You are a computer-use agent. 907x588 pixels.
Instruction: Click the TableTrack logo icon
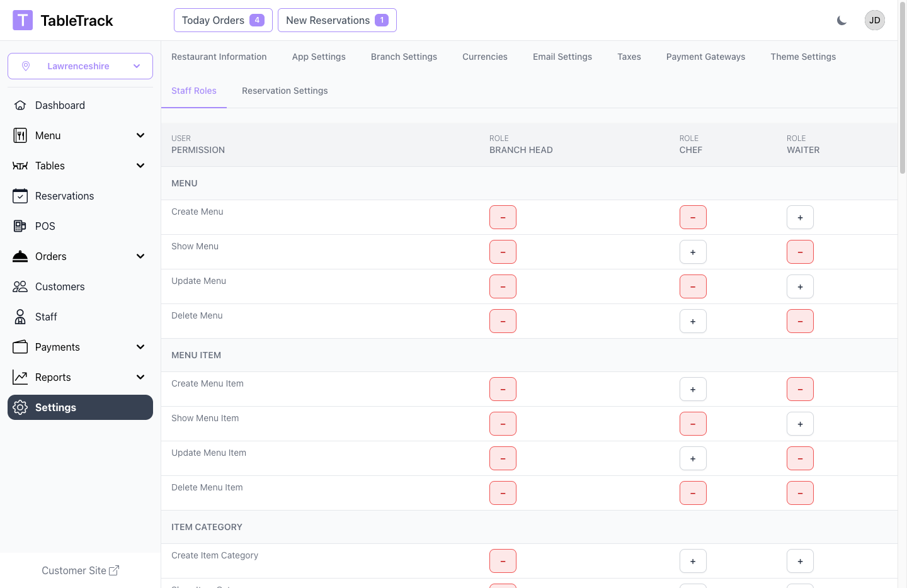pos(23,20)
